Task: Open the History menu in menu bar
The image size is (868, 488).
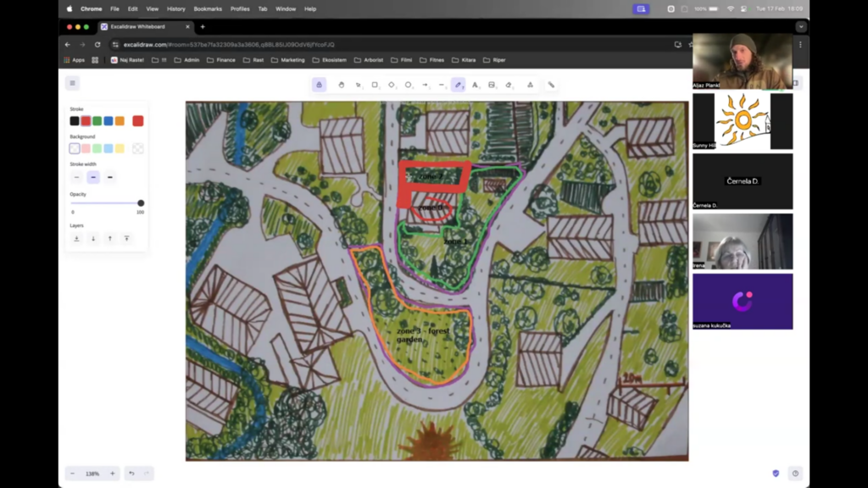Action: (176, 8)
